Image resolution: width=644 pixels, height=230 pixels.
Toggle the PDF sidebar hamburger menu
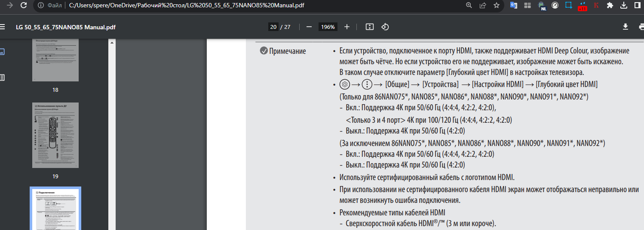click(3, 27)
